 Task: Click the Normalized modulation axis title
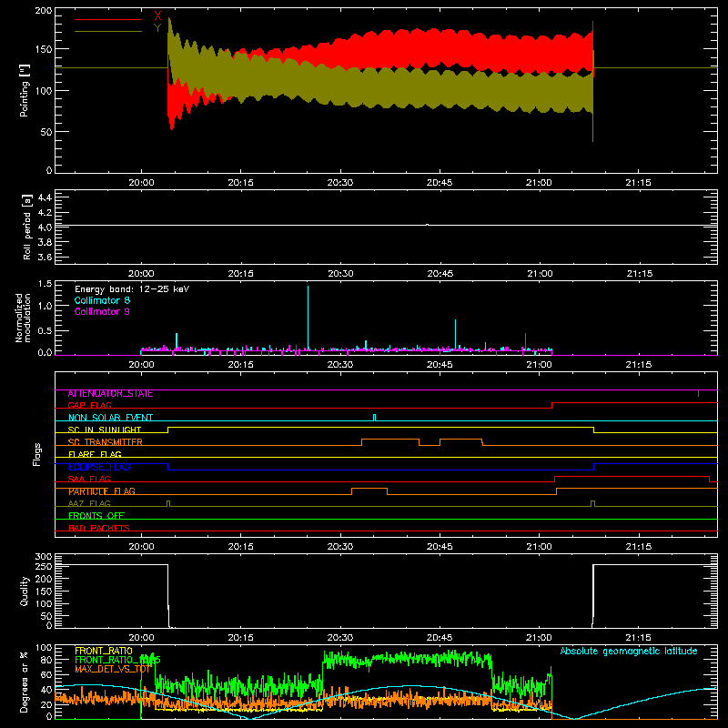(x=24, y=318)
